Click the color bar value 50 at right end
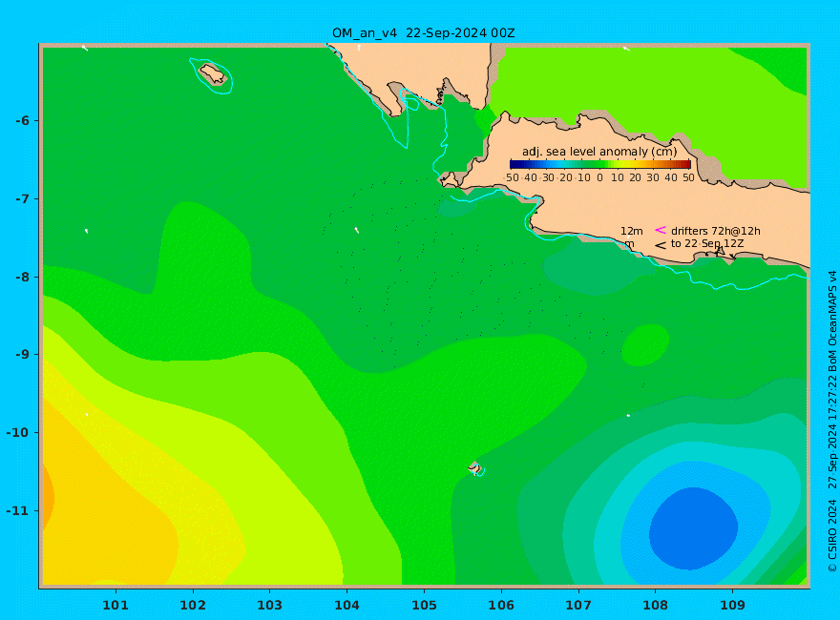Viewport: 840px width, 620px height. click(688, 177)
